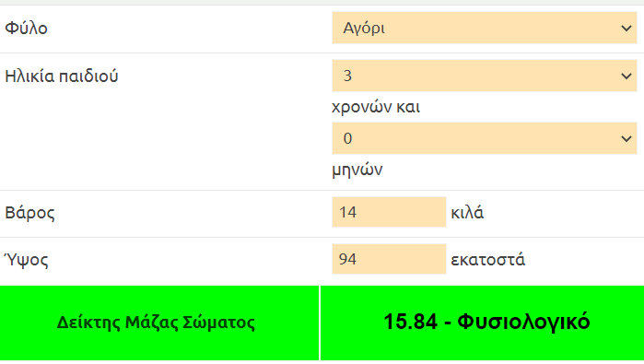Click the chevron arrow of the years selector

[x=626, y=76]
